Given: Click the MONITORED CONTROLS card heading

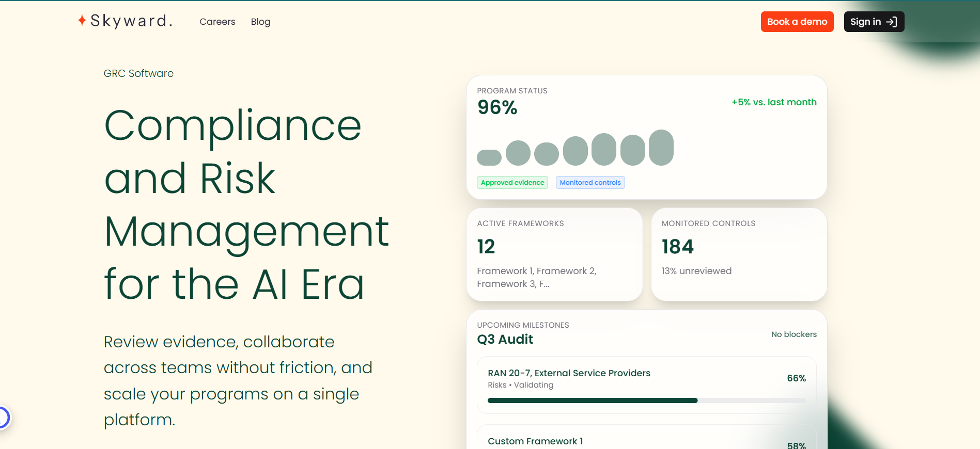Looking at the screenshot, I should coord(708,223).
